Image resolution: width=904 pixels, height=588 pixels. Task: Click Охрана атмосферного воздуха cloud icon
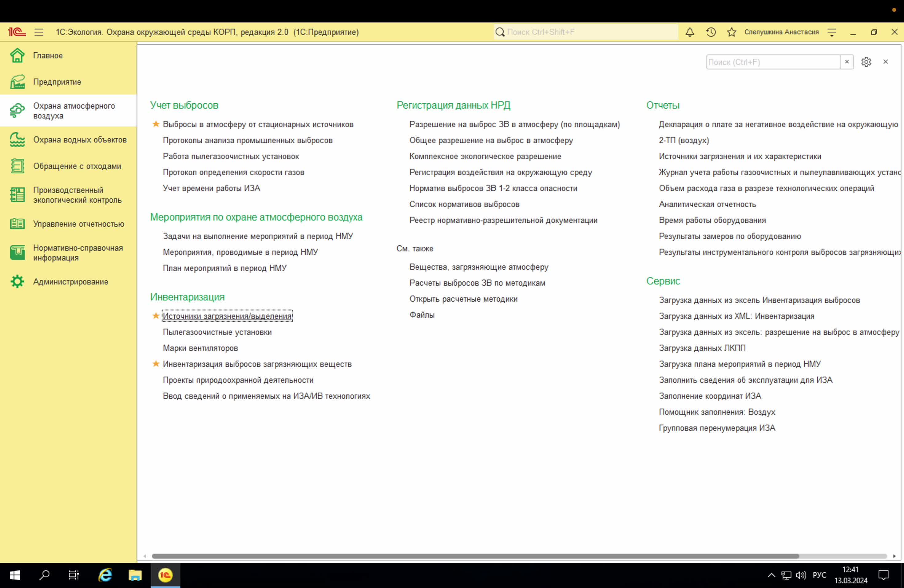click(18, 110)
